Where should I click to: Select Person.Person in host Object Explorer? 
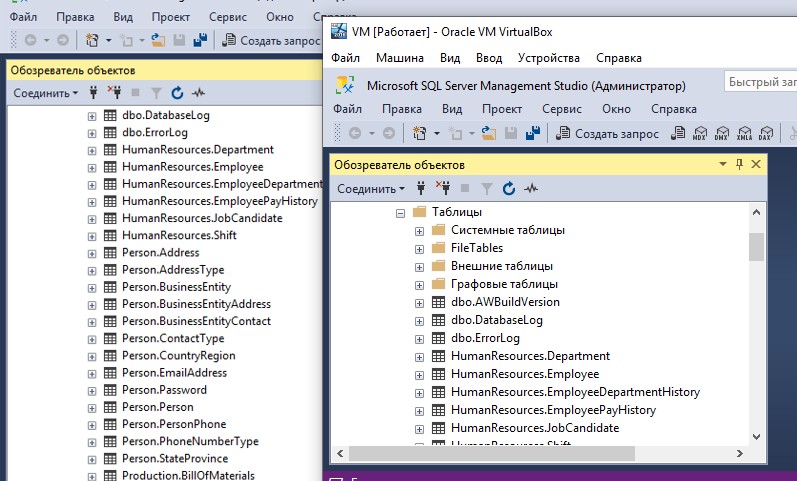(158, 407)
